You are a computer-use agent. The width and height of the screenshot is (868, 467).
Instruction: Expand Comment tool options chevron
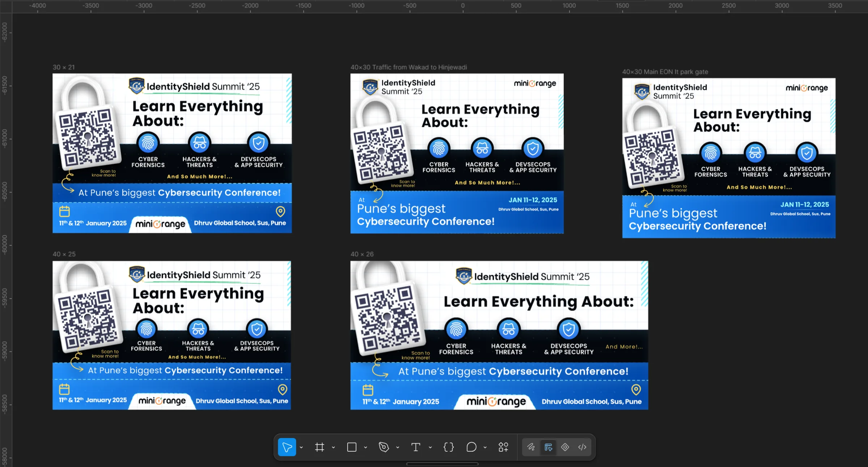(485, 447)
